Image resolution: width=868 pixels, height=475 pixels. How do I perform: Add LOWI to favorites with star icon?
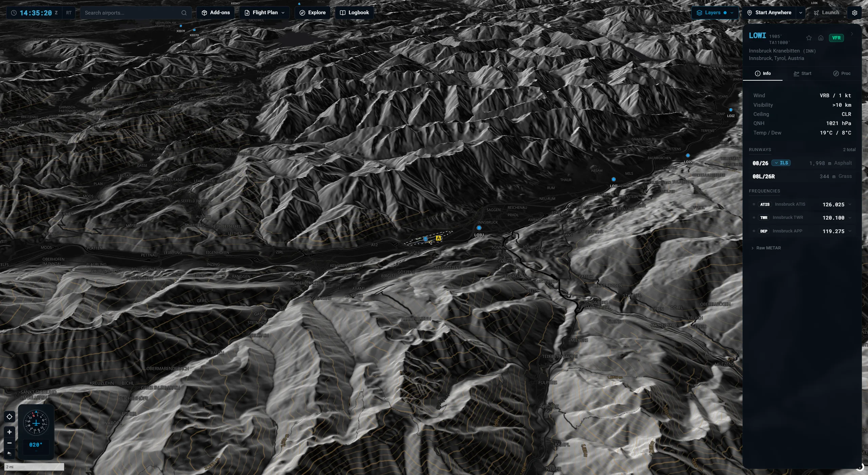click(x=809, y=38)
